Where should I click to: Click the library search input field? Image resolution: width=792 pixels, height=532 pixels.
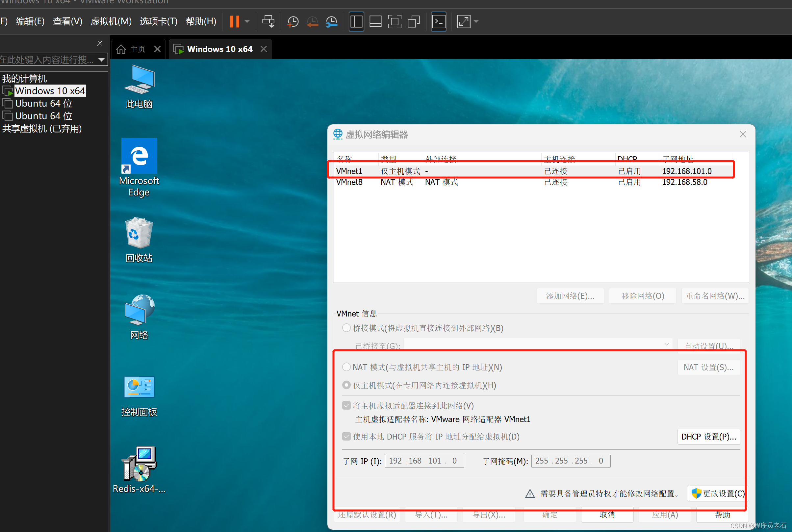[x=47, y=60]
